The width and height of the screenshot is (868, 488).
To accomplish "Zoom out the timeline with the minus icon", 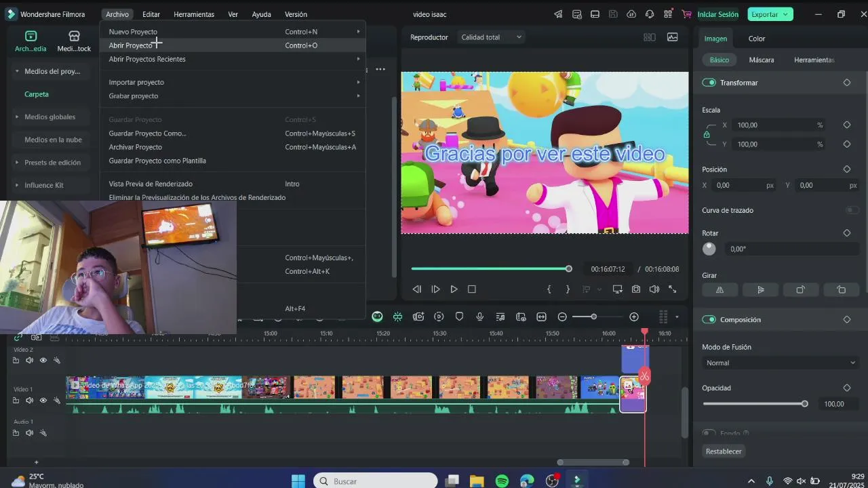I will [562, 317].
